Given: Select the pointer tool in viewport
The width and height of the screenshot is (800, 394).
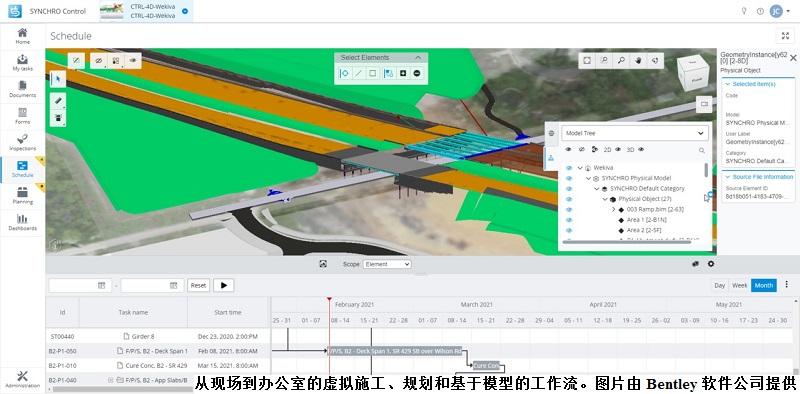Looking at the screenshot, I should (58, 79).
